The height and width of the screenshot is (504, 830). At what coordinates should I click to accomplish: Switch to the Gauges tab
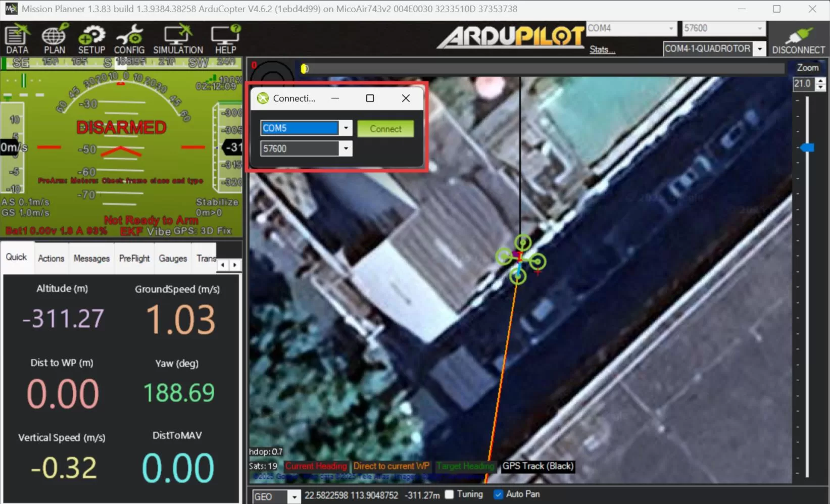click(173, 258)
